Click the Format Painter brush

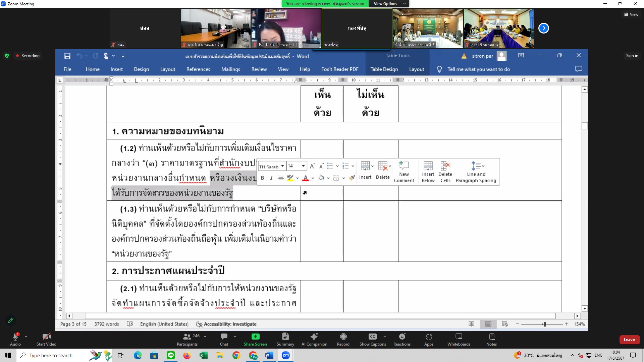352,178
